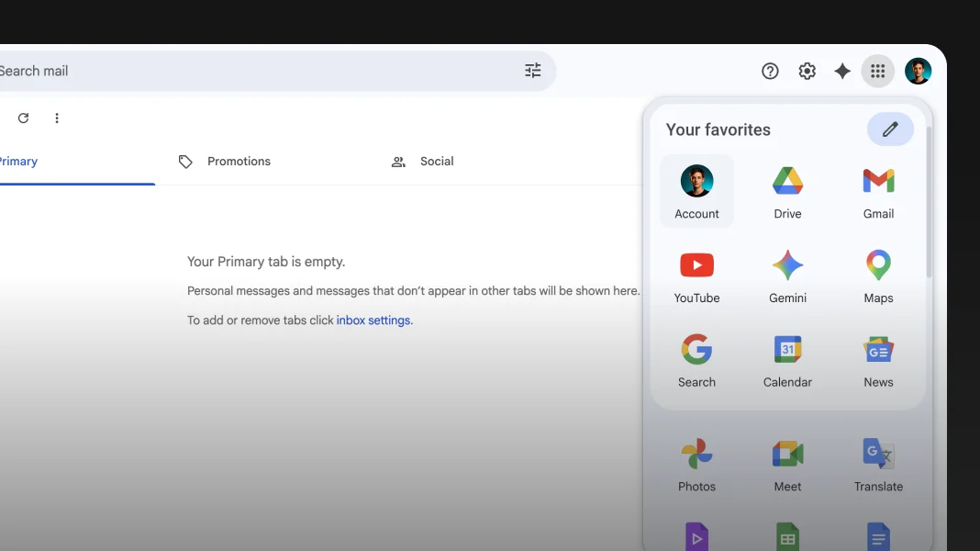The height and width of the screenshot is (551, 980).
Task: Open the green Google Sheets icon
Action: pyautogui.click(x=787, y=536)
